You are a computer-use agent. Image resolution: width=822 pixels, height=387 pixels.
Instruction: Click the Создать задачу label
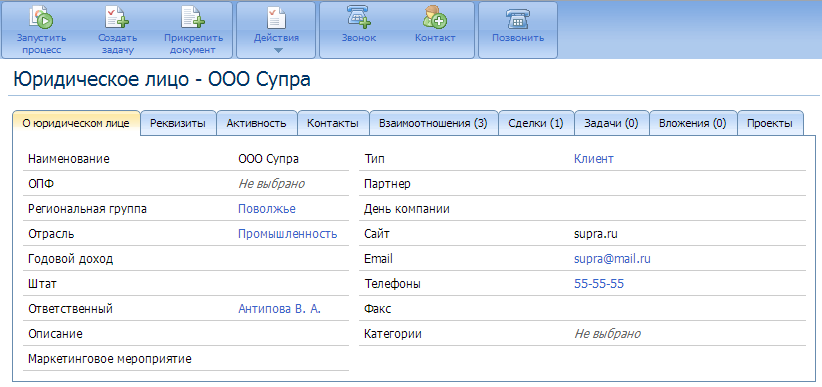117,44
